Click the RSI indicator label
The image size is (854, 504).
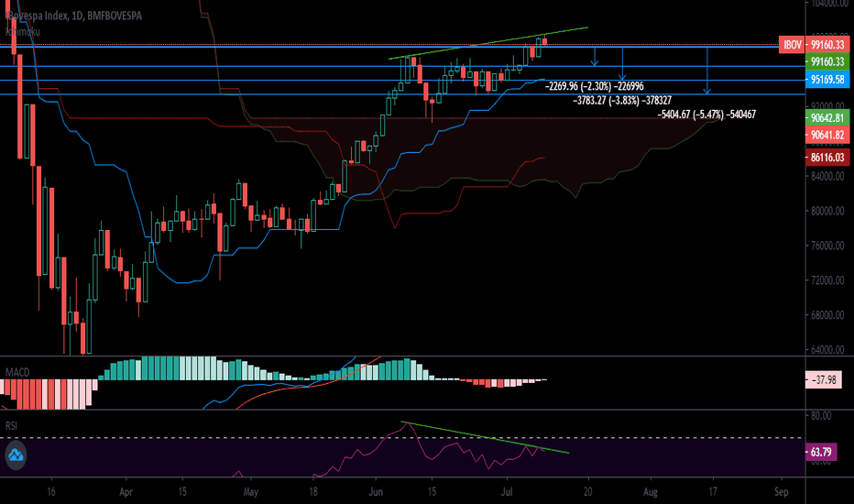(x=11, y=425)
